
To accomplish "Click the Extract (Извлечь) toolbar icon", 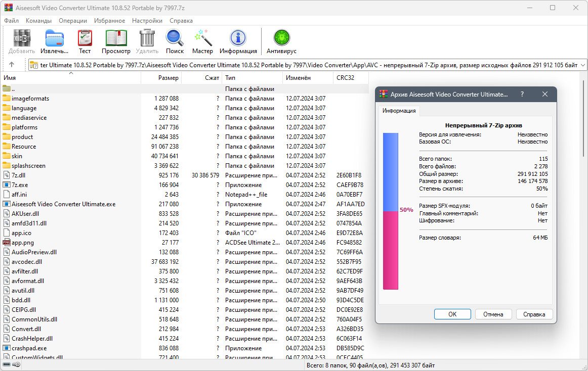I will [x=54, y=39].
